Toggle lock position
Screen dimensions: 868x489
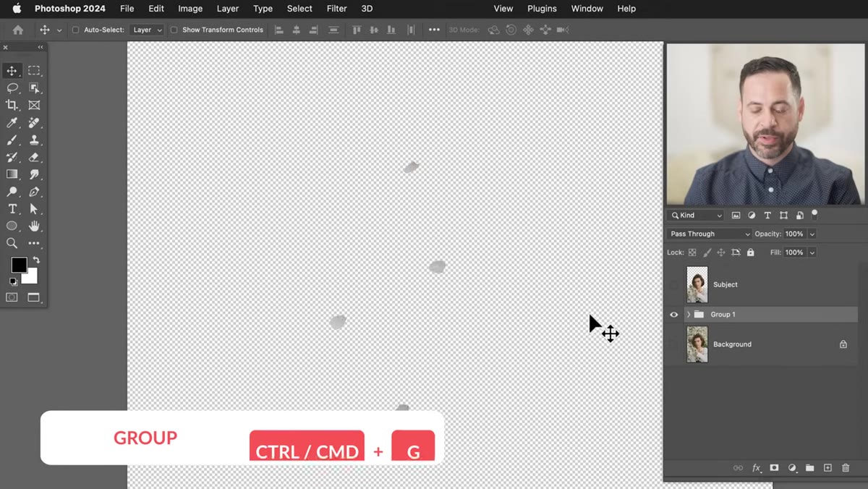(721, 252)
